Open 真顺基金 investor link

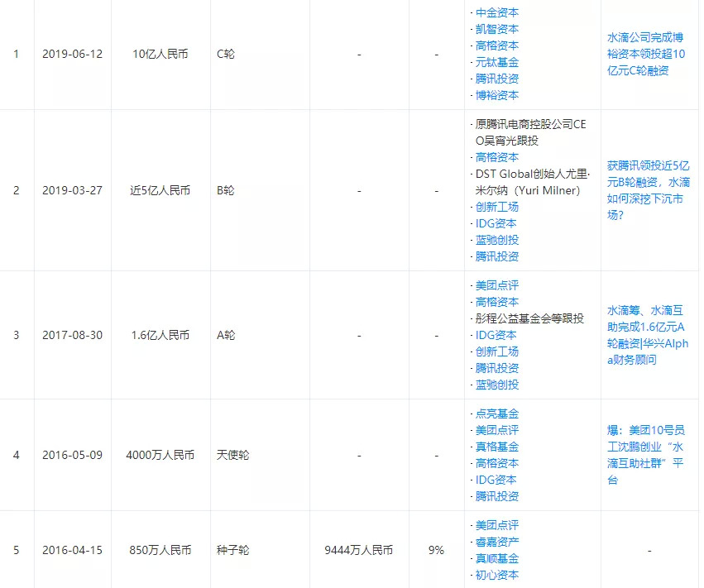click(x=497, y=559)
